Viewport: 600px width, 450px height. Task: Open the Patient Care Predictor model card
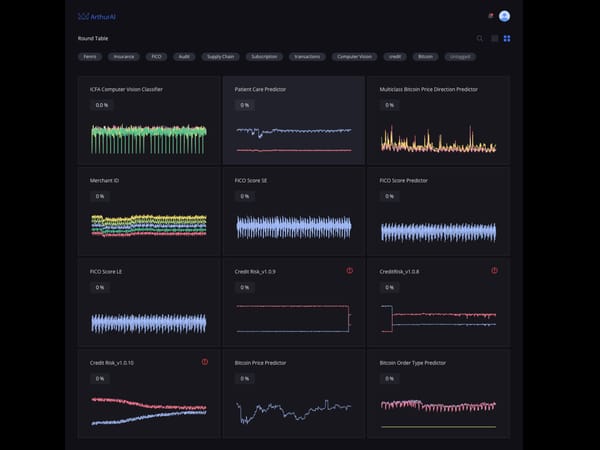point(293,120)
